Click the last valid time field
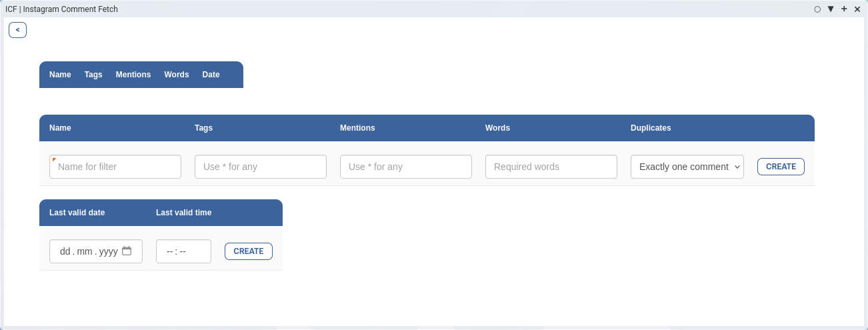The width and height of the screenshot is (868, 330). 183,251
